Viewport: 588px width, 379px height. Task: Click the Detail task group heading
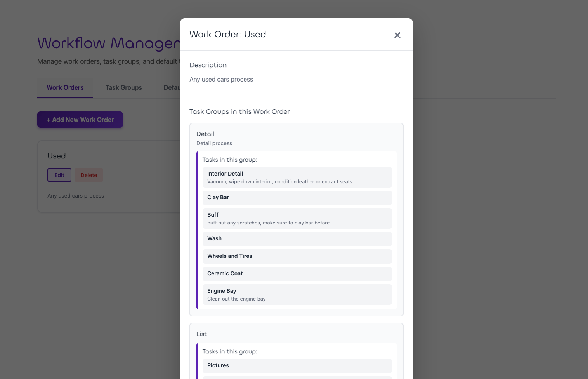click(x=205, y=134)
